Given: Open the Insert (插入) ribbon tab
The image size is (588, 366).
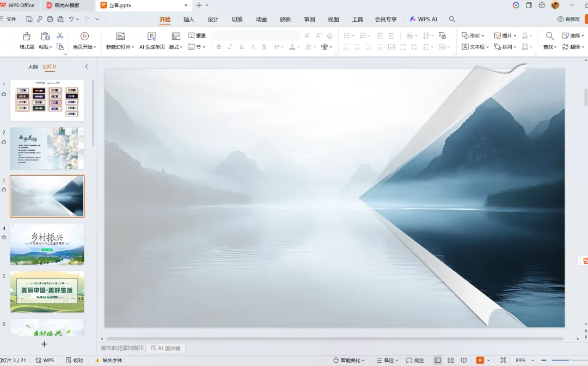Looking at the screenshot, I should 188,20.
